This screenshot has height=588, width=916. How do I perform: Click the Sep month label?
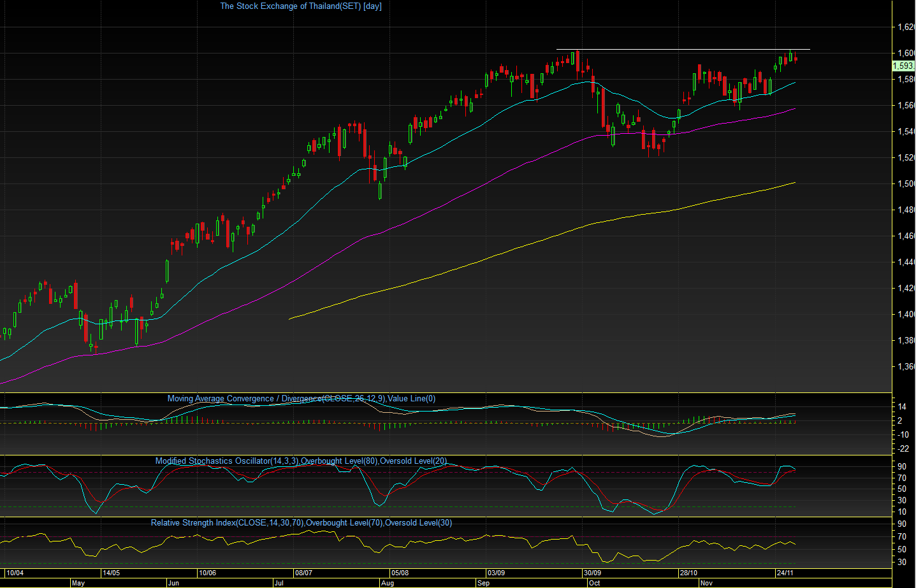pyautogui.click(x=483, y=583)
